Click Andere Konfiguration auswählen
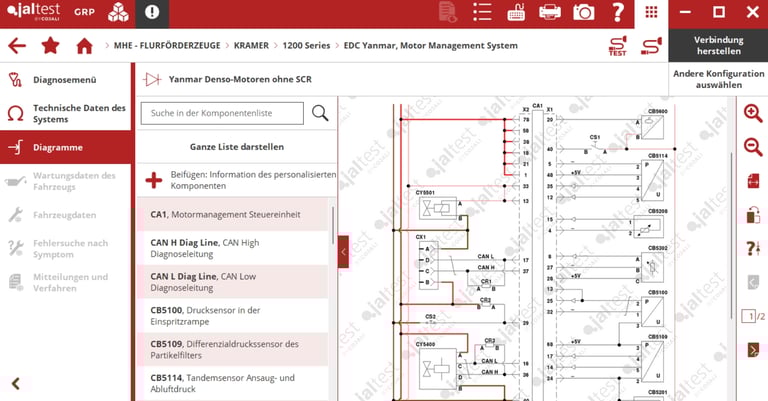This screenshot has height=401, width=768. [718, 79]
